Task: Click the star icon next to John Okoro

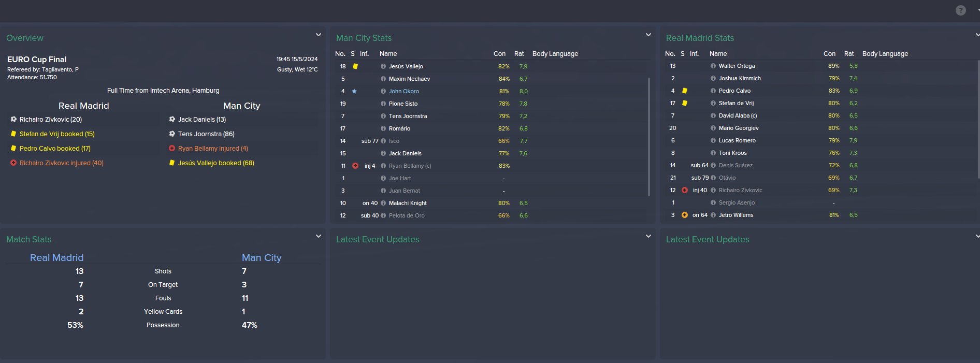Action: coord(354,91)
